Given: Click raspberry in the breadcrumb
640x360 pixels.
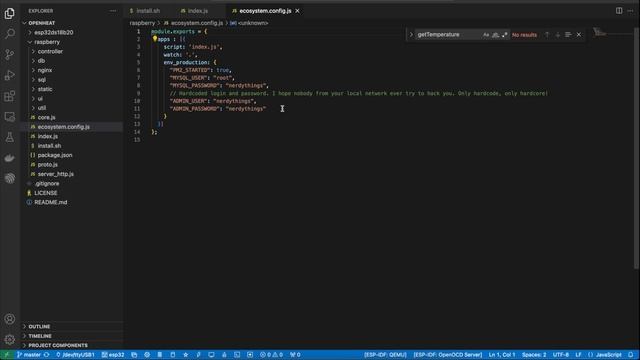Looking at the screenshot, I should tap(142, 23).
